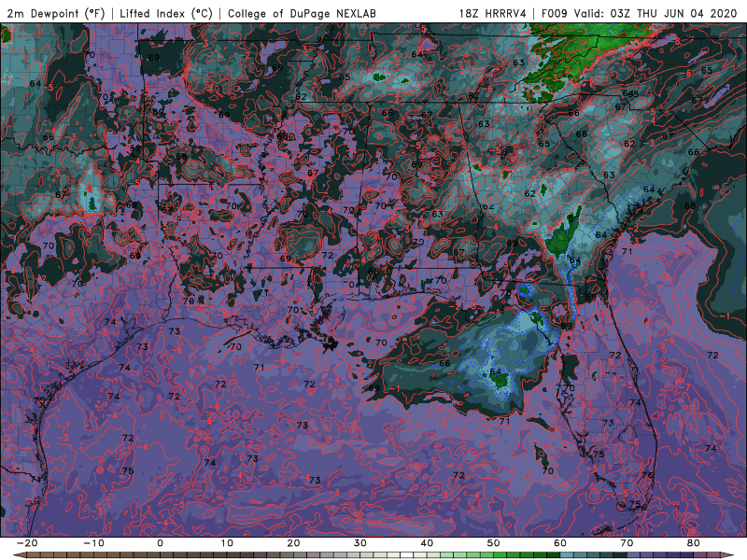The width and height of the screenshot is (747, 560).
Task: Click the teal swatch under the 60 label
Action: [x=568, y=555]
